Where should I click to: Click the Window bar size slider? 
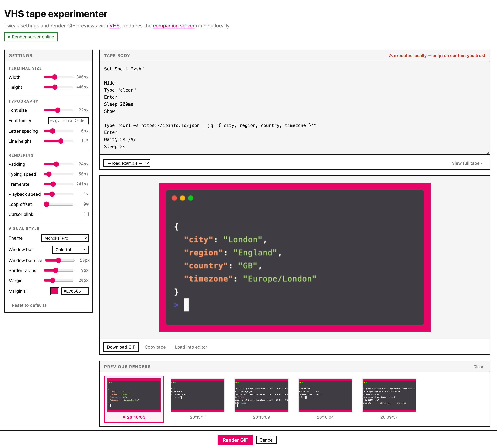click(x=60, y=260)
